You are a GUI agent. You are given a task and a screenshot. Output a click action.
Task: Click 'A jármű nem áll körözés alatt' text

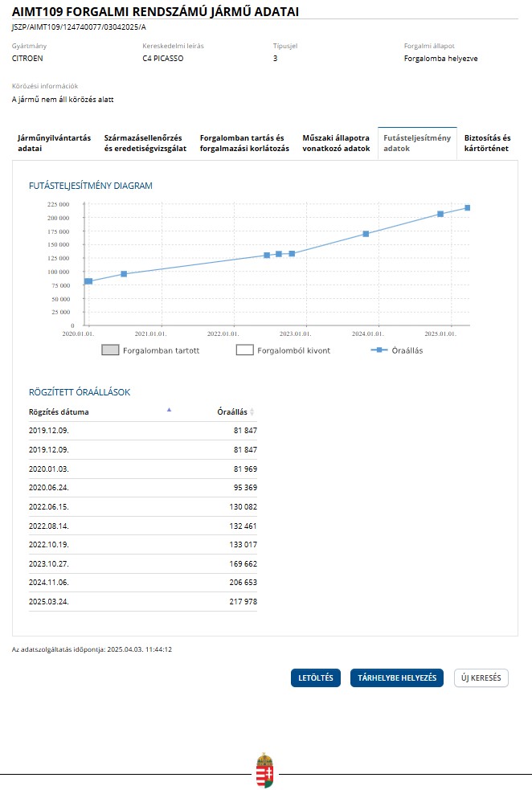(x=63, y=100)
